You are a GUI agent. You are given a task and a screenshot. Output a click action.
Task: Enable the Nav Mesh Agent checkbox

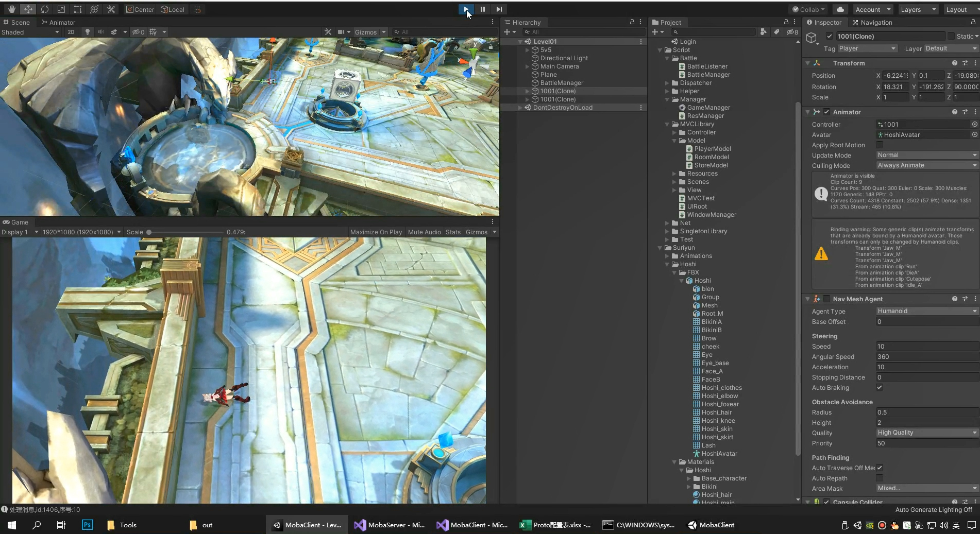pos(826,299)
